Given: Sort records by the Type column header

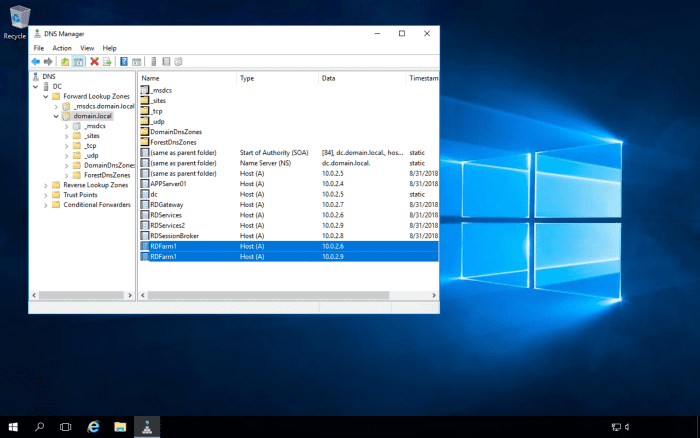Looking at the screenshot, I should [277, 78].
